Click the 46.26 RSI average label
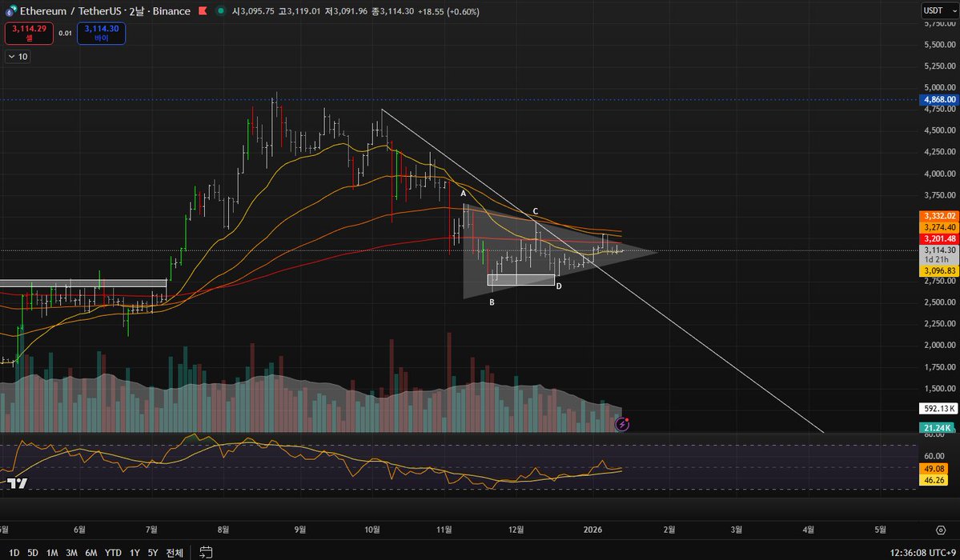This screenshot has height=560, width=960. 934,480
